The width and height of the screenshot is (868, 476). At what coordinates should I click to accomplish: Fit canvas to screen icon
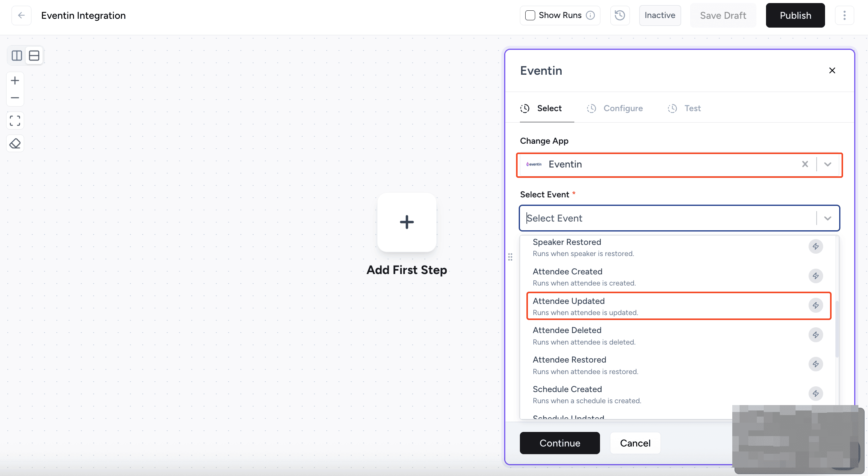[x=15, y=121]
